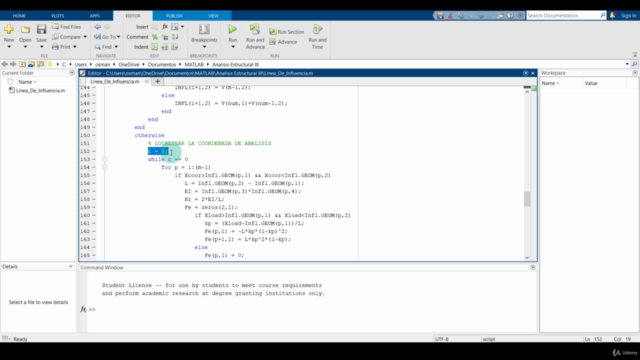Select the EDITOR tab
Image resolution: width=640 pixels, height=360 pixels.
coord(133,16)
